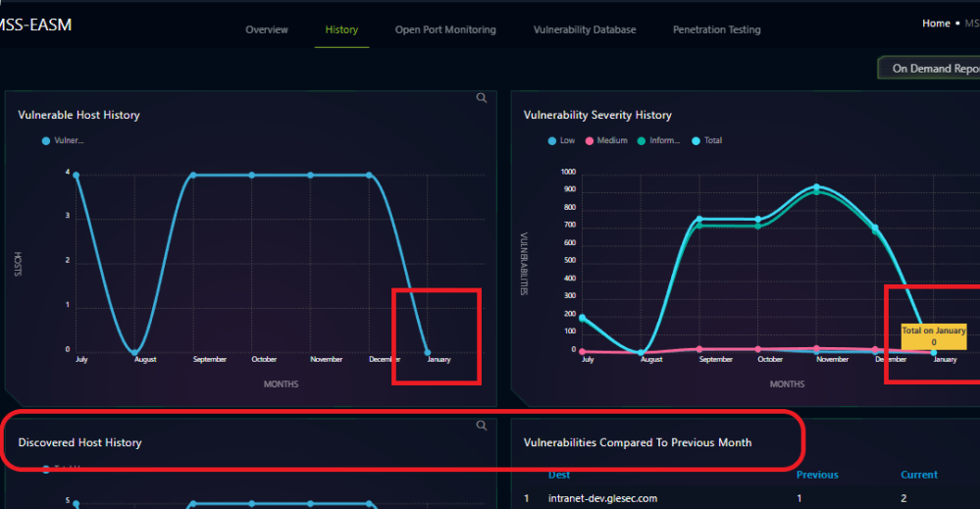Click the On Demand Report button

932,69
